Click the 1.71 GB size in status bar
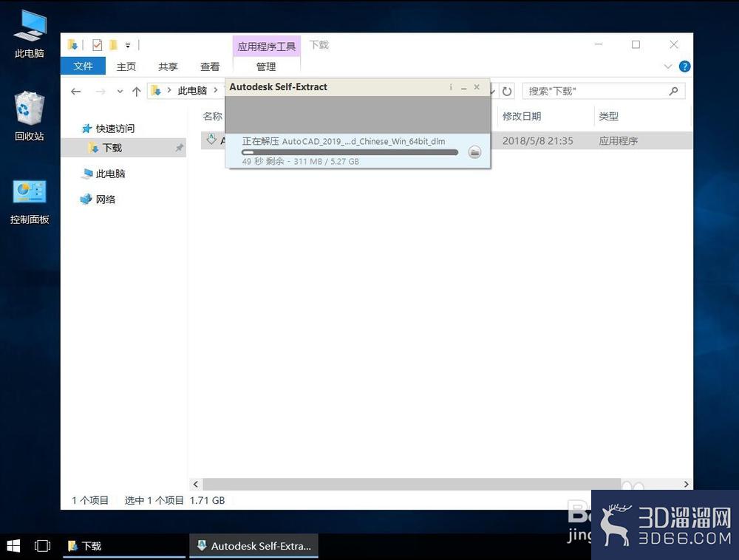 [x=208, y=500]
